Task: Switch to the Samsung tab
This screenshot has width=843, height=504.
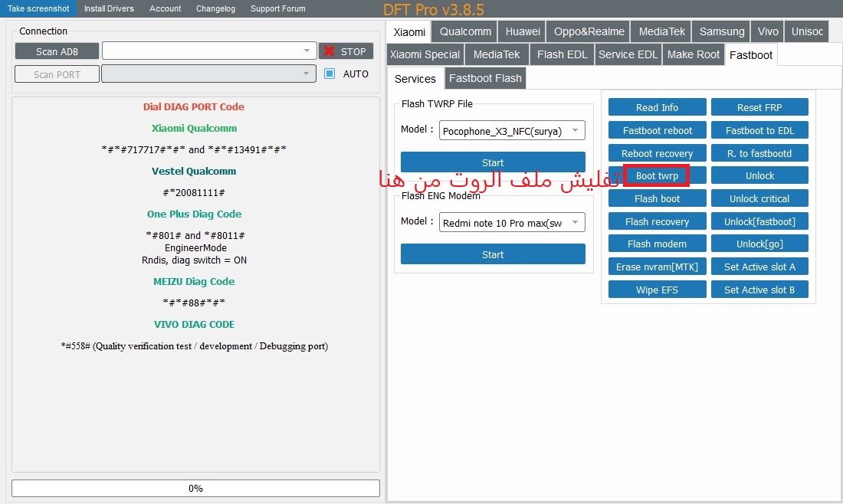Action: [721, 31]
